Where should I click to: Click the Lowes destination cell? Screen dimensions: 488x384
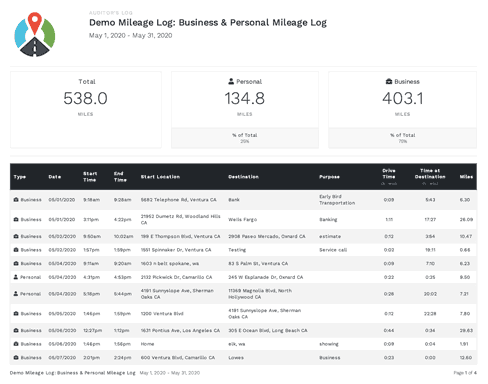[236, 357]
